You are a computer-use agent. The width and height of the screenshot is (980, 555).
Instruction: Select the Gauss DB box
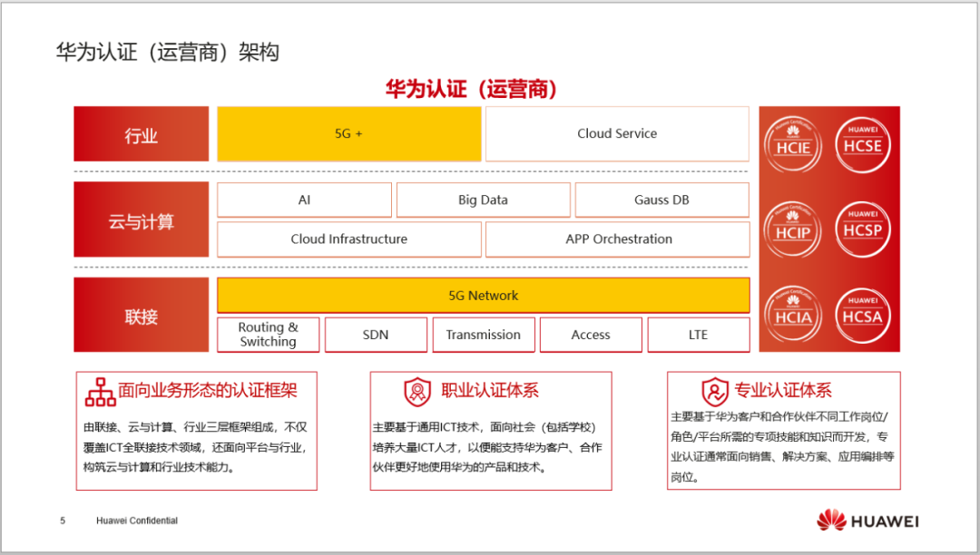661,200
